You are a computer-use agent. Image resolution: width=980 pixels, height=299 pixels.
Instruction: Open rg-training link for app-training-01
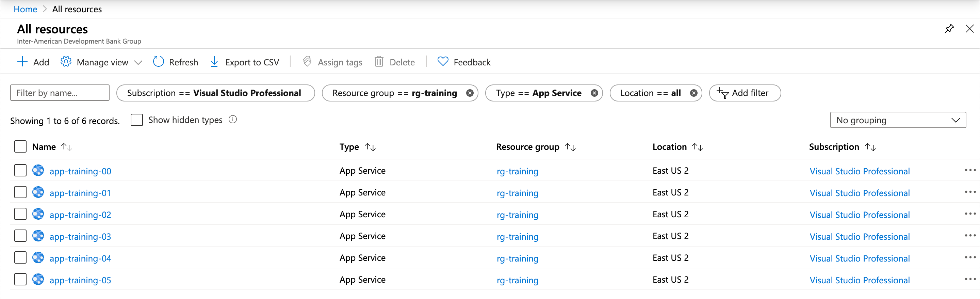(x=517, y=193)
